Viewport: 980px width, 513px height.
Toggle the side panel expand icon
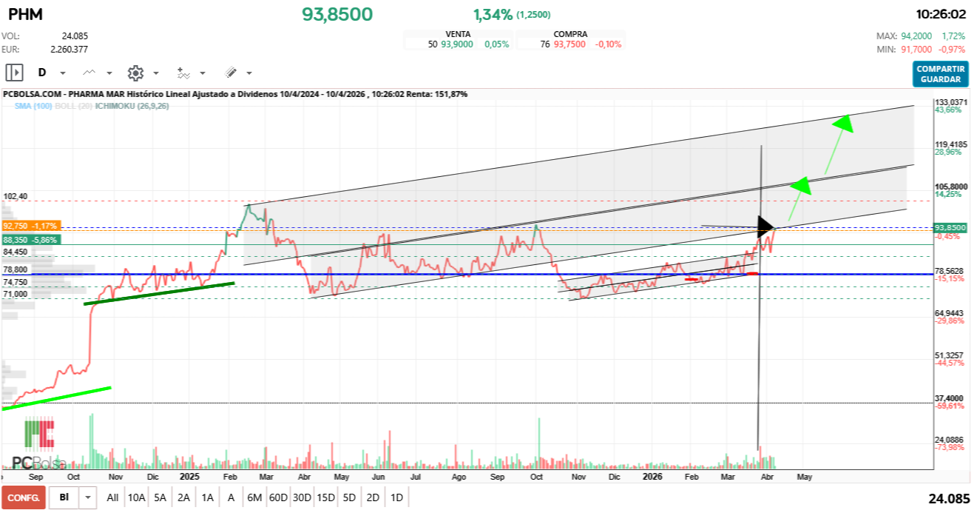tap(14, 73)
